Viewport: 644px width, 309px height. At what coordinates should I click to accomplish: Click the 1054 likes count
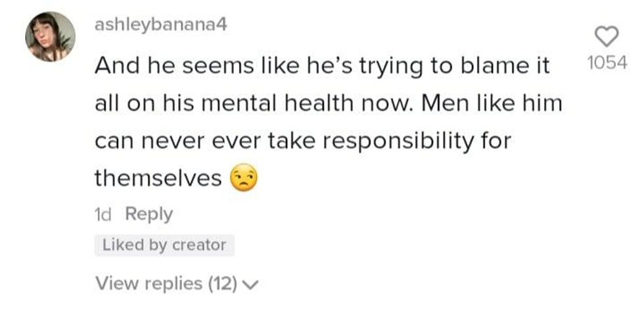[x=608, y=64]
